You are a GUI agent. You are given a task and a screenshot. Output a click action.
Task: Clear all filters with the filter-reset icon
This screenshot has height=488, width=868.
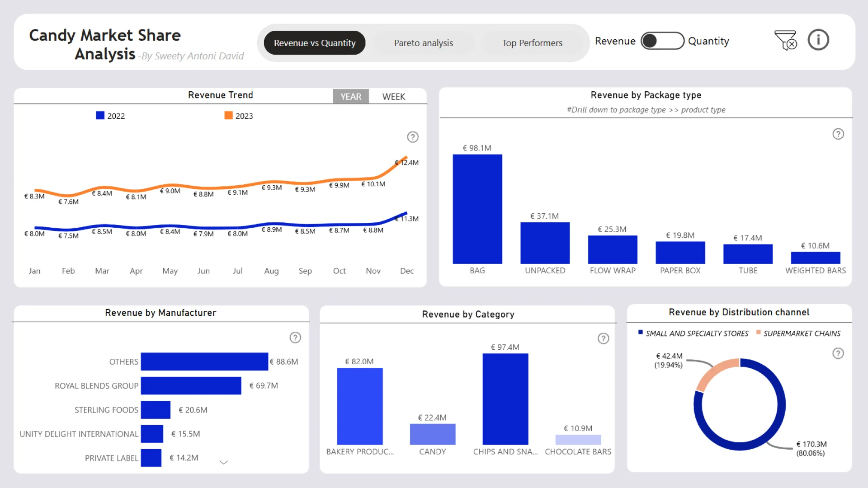785,40
